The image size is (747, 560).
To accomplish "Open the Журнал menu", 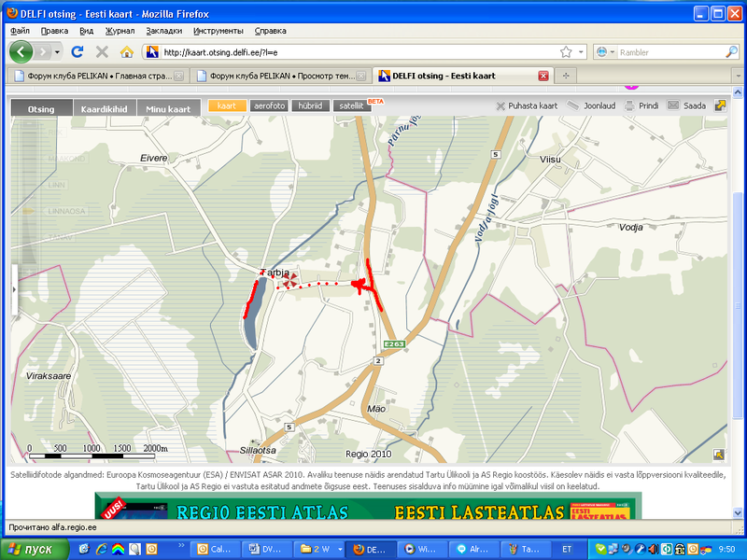I will pyautogui.click(x=120, y=31).
